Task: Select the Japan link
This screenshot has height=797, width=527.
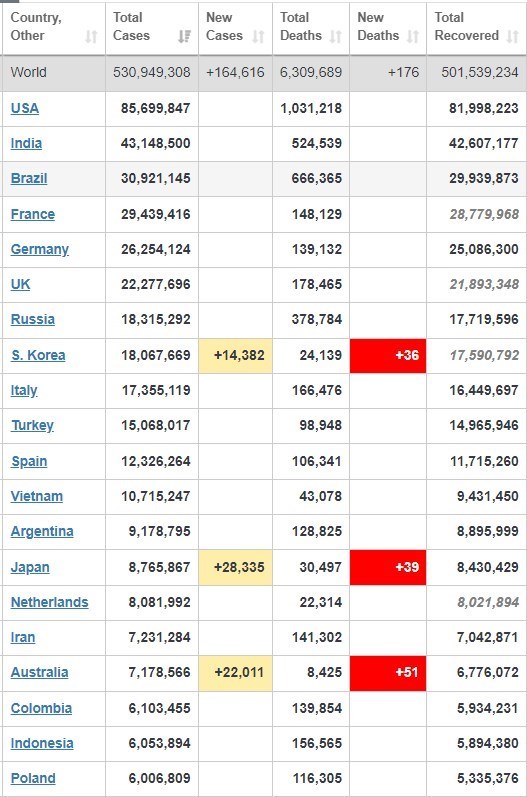Action: pyautogui.click(x=30, y=567)
